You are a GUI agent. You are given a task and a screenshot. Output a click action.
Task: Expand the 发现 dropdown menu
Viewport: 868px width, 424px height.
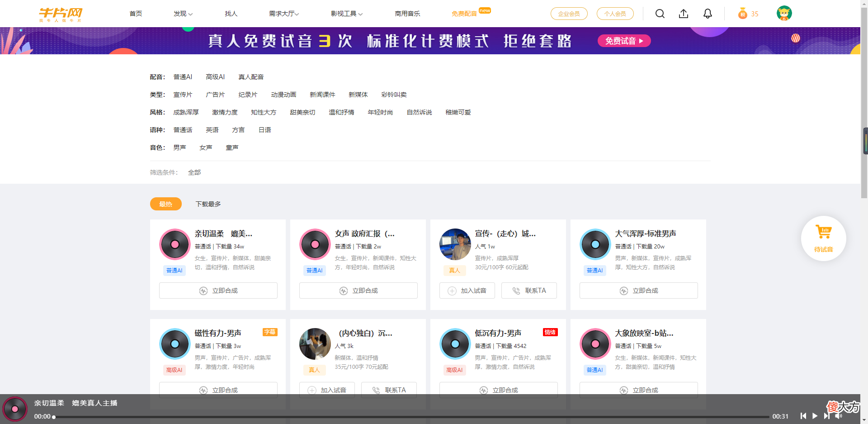183,14
